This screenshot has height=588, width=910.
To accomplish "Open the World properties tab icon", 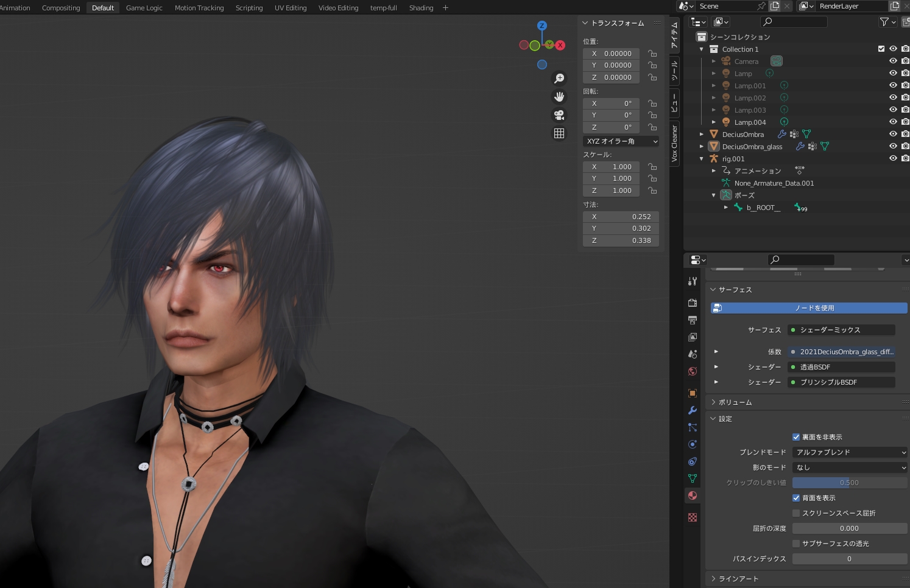I will (693, 371).
